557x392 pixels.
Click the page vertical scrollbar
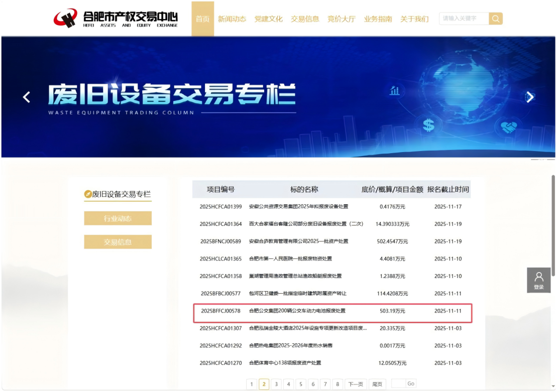pyautogui.click(x=553, y=225)
